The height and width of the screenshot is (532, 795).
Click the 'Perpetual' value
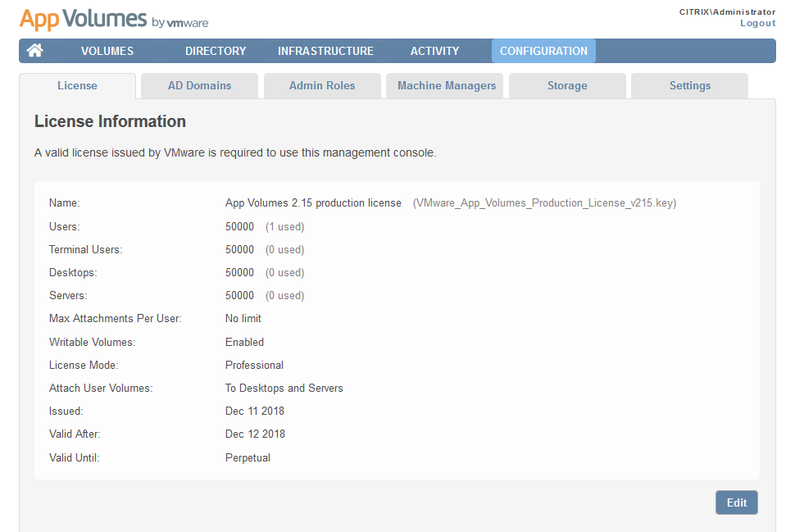[x=248, y=458]
